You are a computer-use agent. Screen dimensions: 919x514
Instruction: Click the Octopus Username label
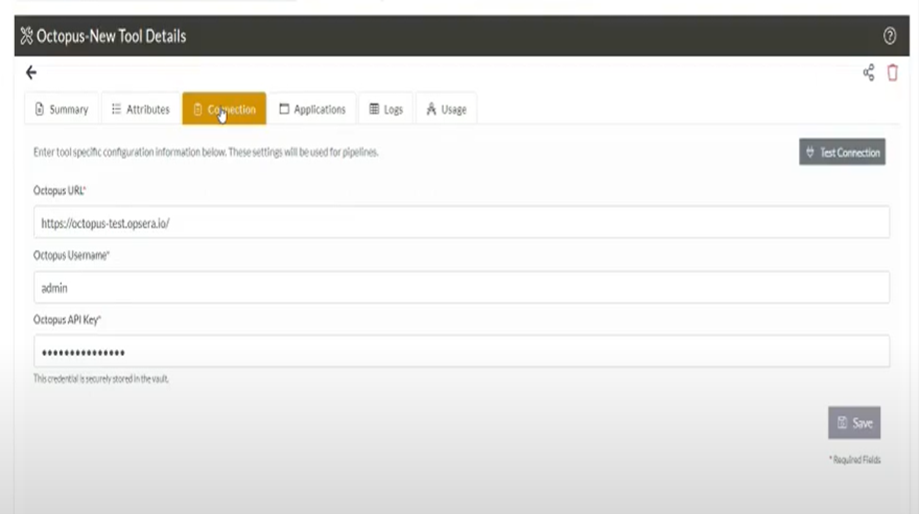pos(72,255)
